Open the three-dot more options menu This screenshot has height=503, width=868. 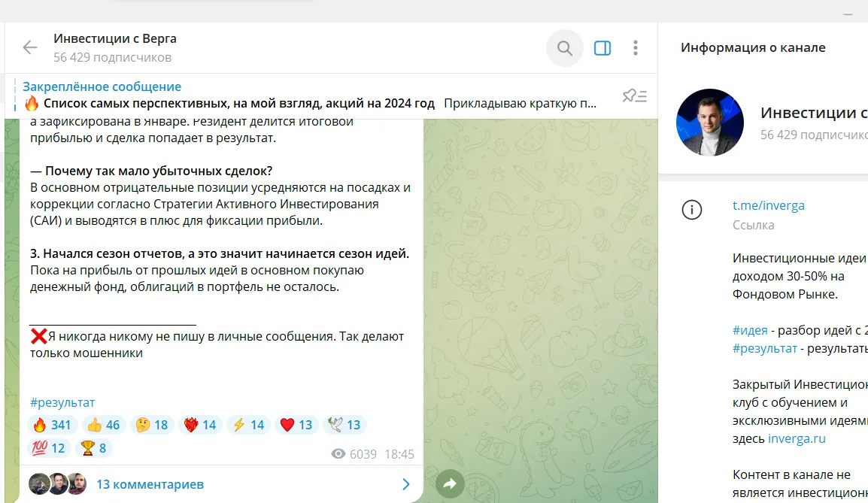click(636, 47)
